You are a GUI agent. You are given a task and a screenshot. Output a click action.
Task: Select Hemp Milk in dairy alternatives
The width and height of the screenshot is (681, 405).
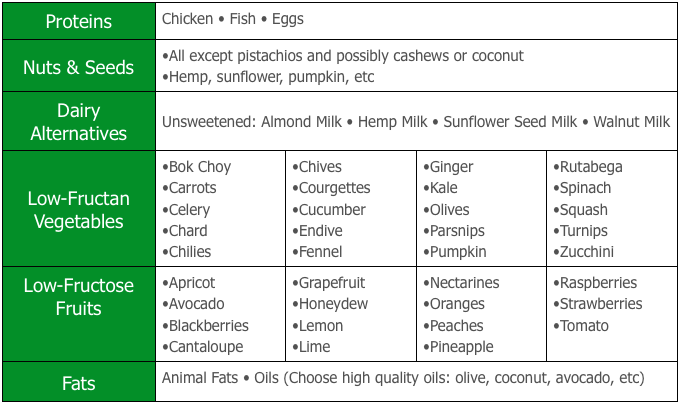[x=393, y=122]
